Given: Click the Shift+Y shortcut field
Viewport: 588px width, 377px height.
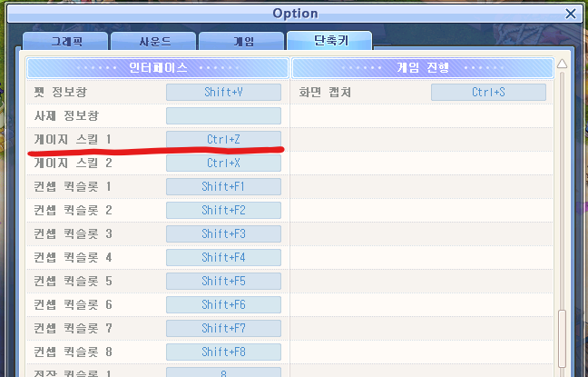Looking at the screenshot, I should [223, 92].
